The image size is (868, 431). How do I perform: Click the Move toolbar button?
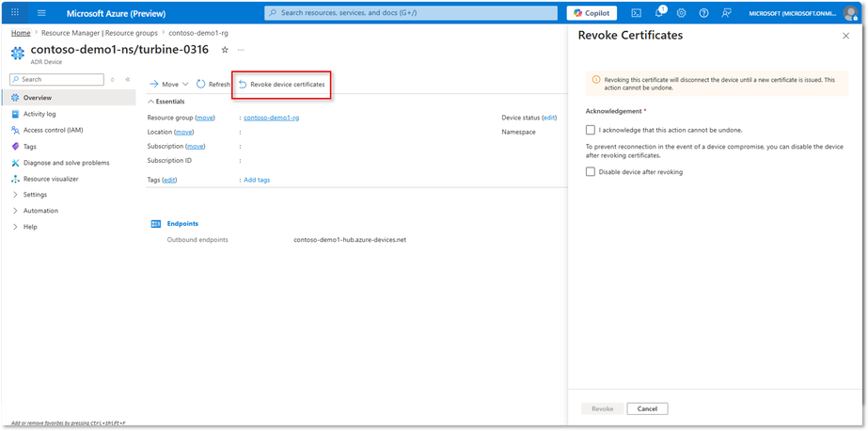pyautogui.click(x=165, y=84)
